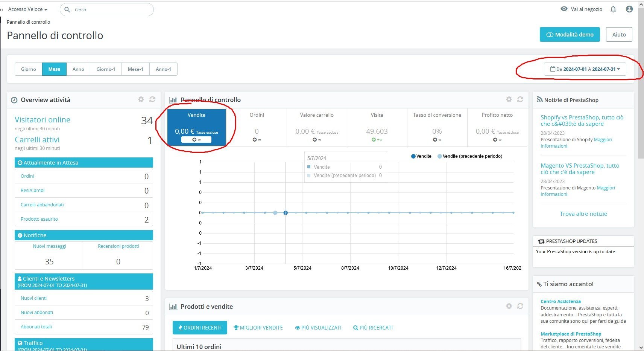Screen dimensions: 644x351
Task: Expand the Accesso Veloce dropdown
Action: coord(28,9)
